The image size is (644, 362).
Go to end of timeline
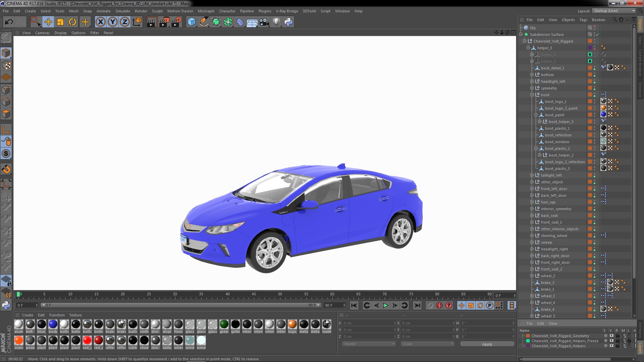click(417, 305)
